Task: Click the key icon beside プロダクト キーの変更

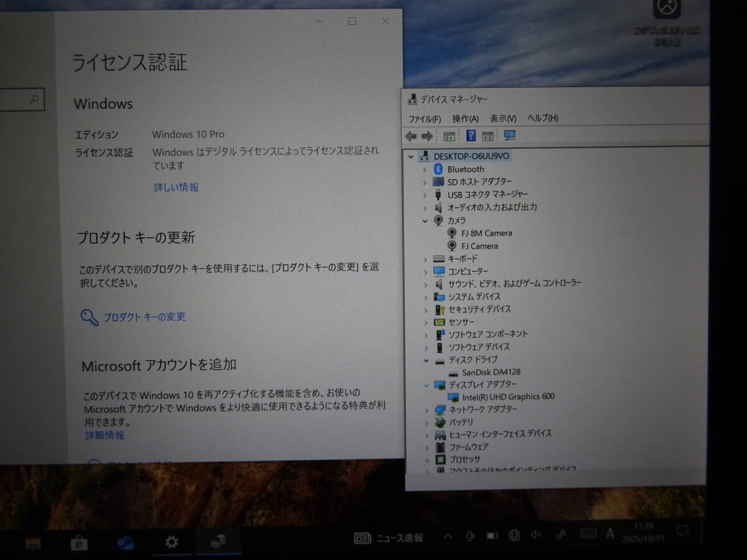Action: click(x=89, y=317)
